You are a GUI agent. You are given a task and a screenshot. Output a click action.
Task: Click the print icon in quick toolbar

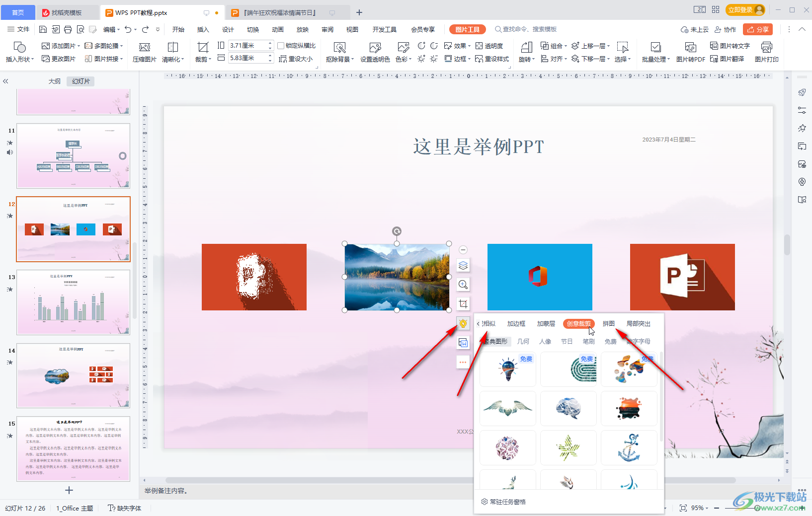tap(68, 29)
